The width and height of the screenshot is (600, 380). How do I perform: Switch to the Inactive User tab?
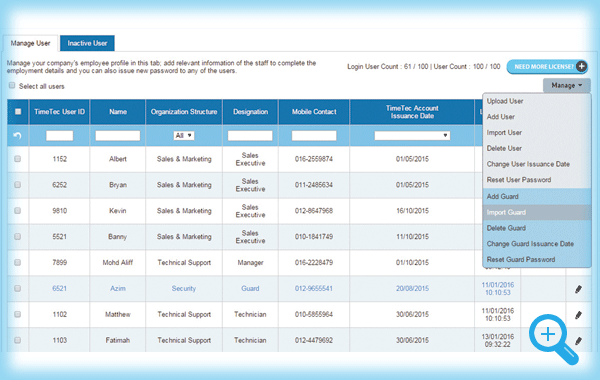(x=87, y=43)
